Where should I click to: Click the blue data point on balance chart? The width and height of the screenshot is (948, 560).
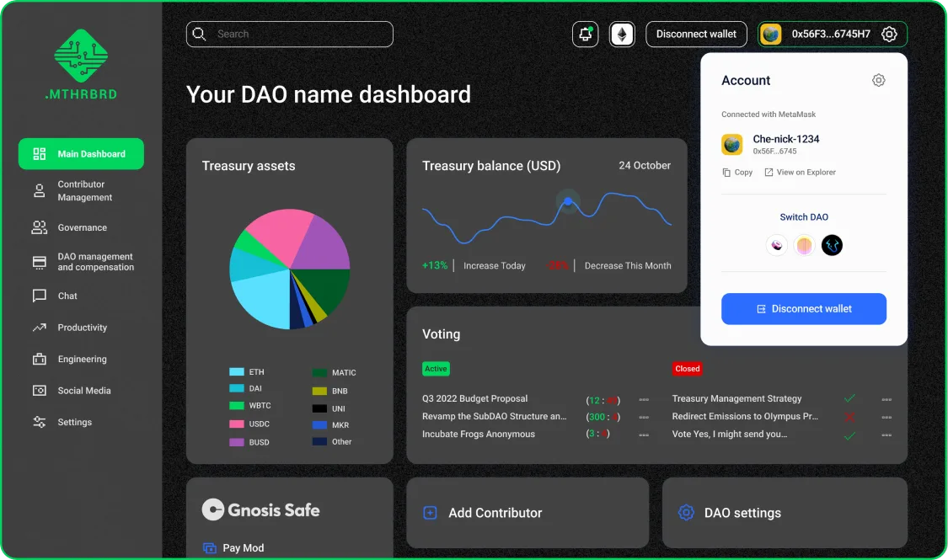(568, 201)
